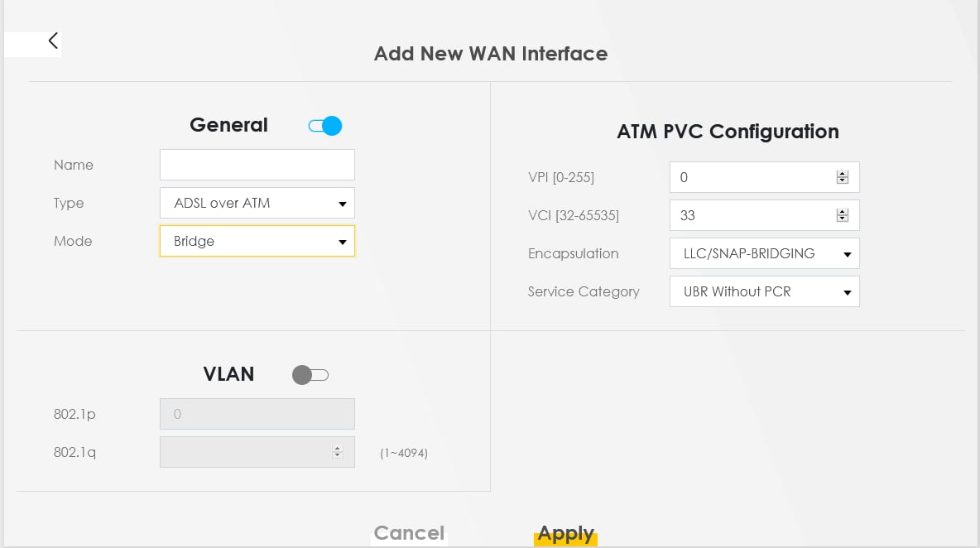
Task: Click the Cancel button
Action: [409, 533]
